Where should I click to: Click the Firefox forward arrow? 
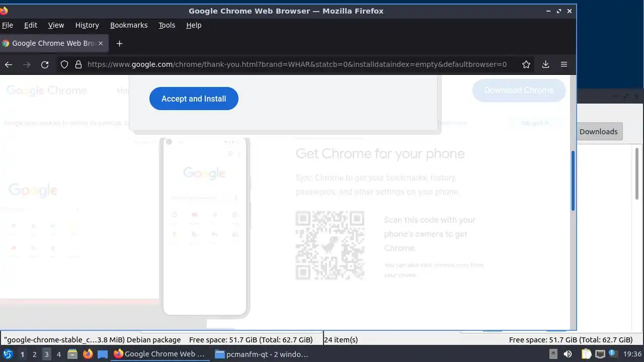[27, 64]
